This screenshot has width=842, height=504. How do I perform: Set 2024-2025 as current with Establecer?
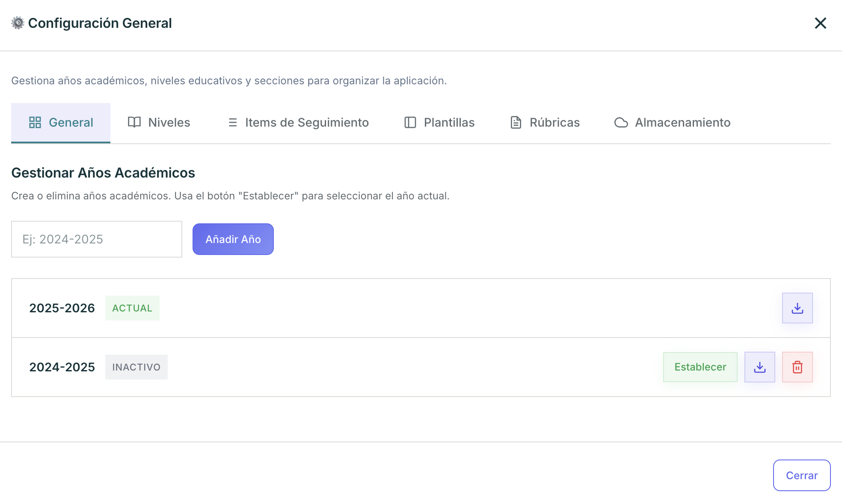[x=700, y=367]
